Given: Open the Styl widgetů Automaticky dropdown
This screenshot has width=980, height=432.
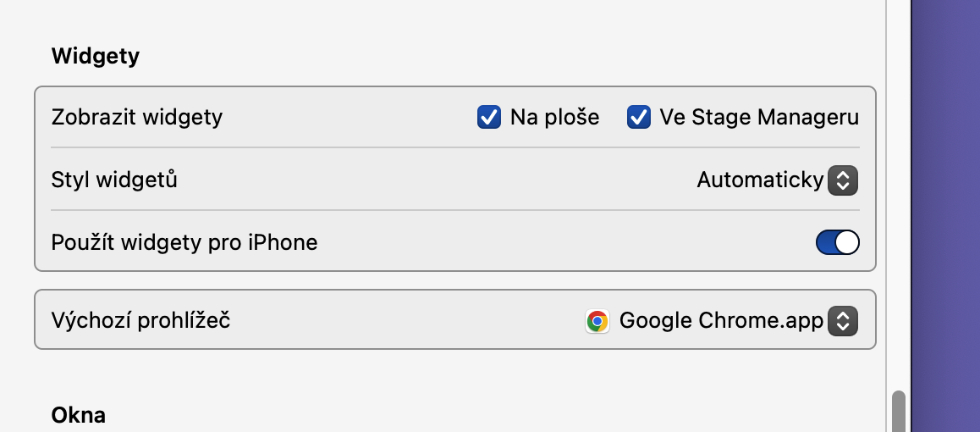Looking at the screenshot, I should tap(760, 180).
